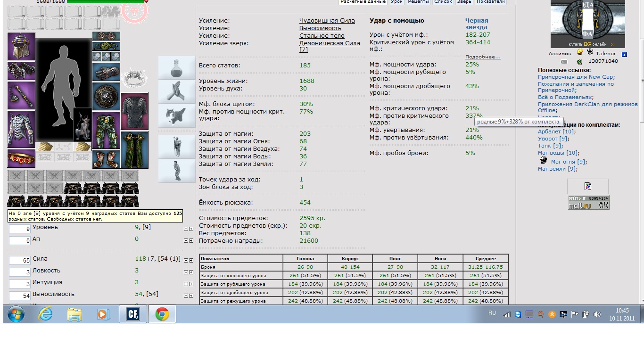The height and width of the screenshot is (362, 644).
Task: Click the Выносливость input field
Action: (x=20, y=296)
